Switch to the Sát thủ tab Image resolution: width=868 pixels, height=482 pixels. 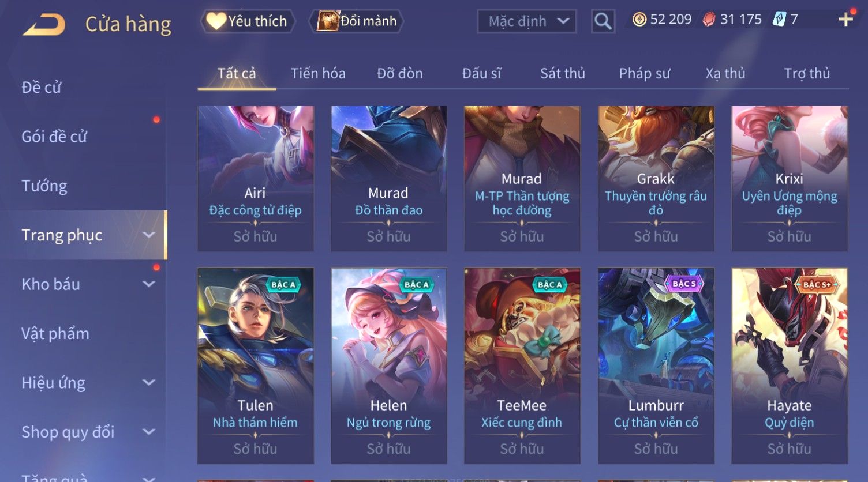(563, 73)
